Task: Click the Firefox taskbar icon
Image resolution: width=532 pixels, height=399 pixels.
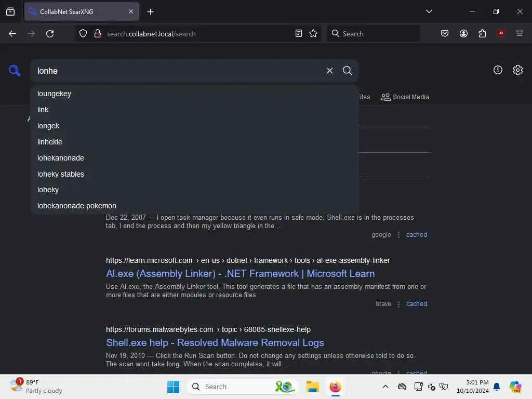Action: pos(335,387)
